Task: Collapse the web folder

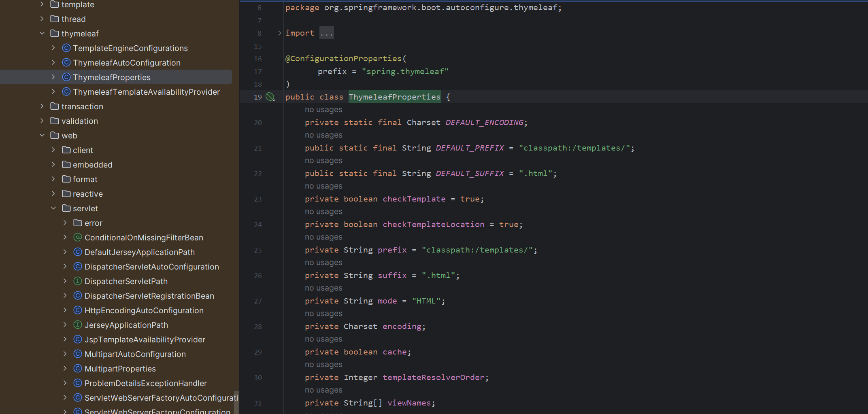Action: [42, 135]
